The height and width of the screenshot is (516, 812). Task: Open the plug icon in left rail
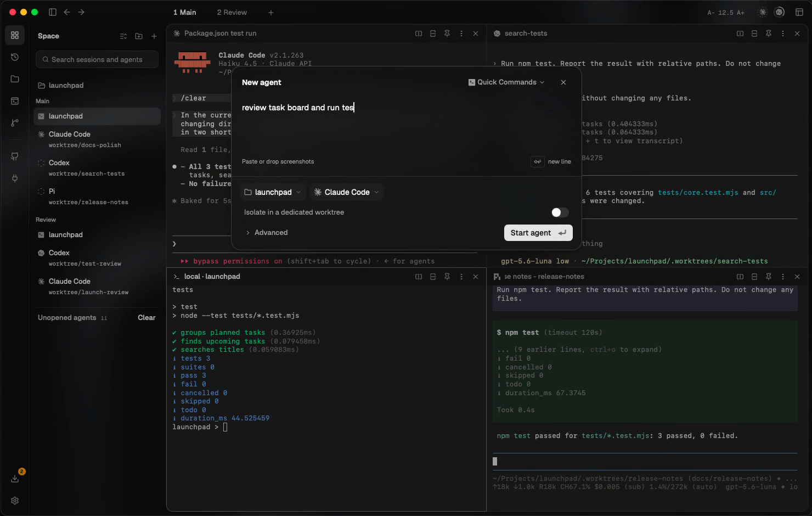[15, 178]
